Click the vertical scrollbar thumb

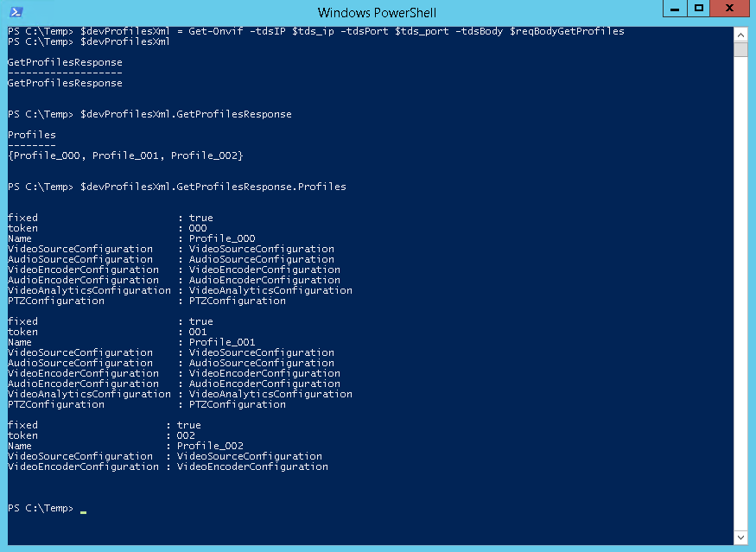(x=740, y=48)
